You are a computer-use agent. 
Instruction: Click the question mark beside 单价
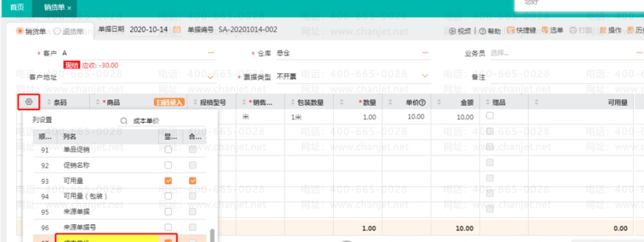pyautogui.click(x=422, y=102)
